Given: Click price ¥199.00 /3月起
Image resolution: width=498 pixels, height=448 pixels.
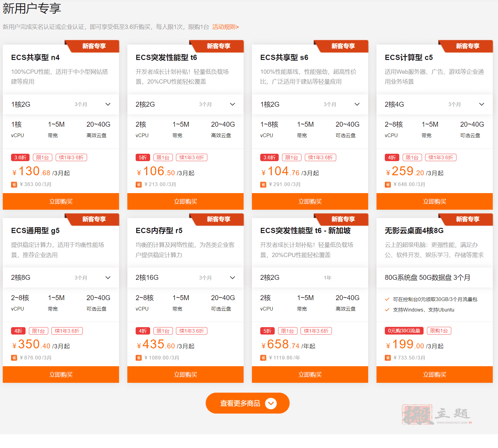Looking at the screenshot, I should [414, 344].
